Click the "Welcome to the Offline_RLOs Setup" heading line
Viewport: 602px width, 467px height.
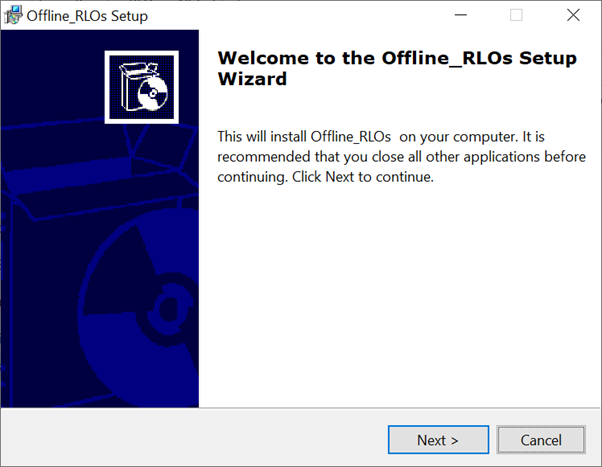pos(396,58)
